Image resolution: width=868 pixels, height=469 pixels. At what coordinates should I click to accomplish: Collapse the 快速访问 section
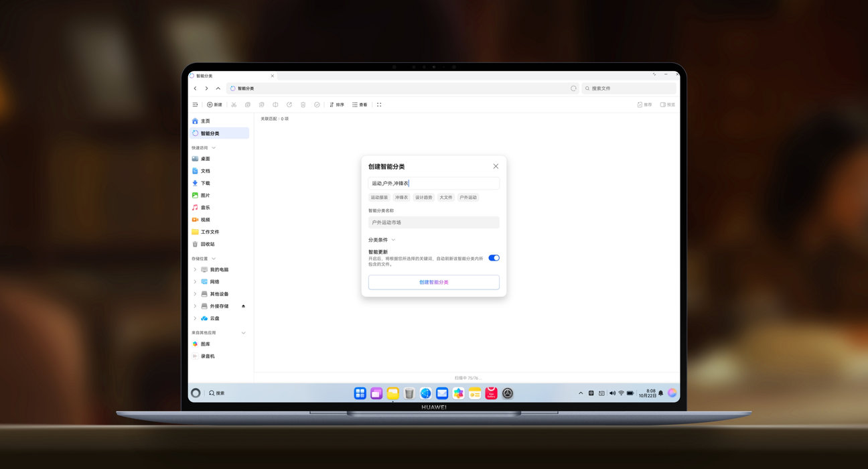[x=214, y=147]
